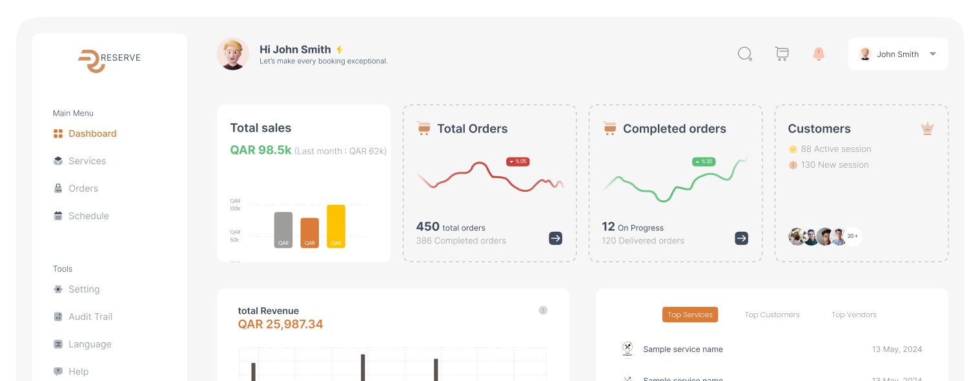The image size is (980, 381).
Task: Click the info icon on total Revenue card
Action: 543,310
